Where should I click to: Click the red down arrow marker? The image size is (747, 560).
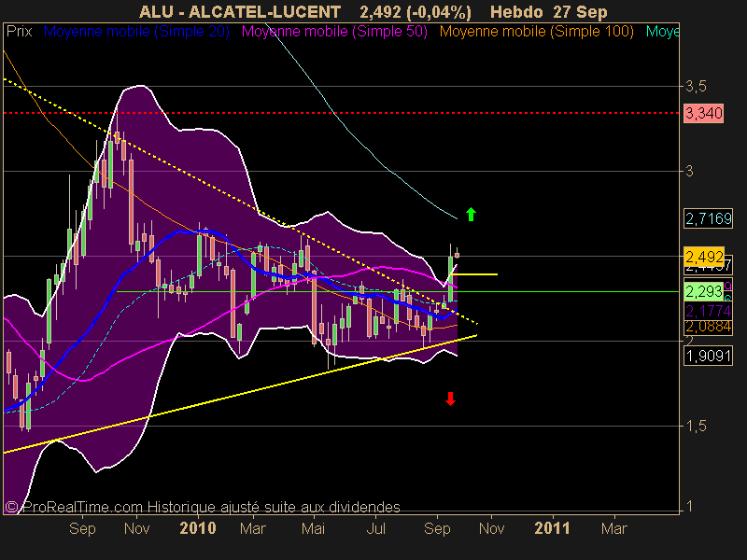click(x=450, y=399)
